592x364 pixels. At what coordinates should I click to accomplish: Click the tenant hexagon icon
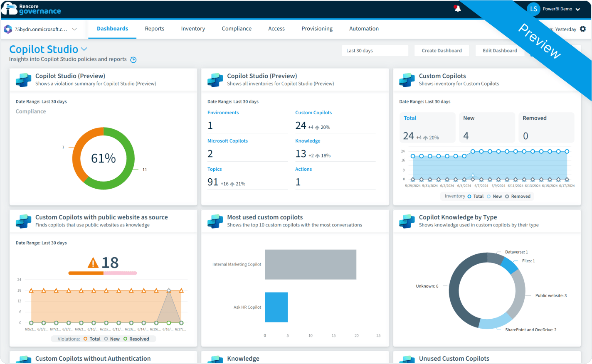[x=8, y=29]
